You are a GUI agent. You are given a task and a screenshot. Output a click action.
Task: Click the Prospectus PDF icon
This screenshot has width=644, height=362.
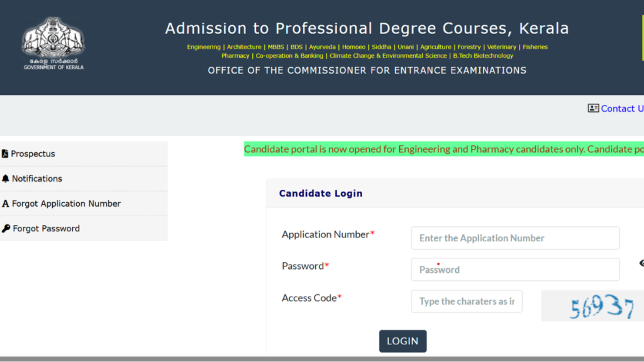point(5,154)
